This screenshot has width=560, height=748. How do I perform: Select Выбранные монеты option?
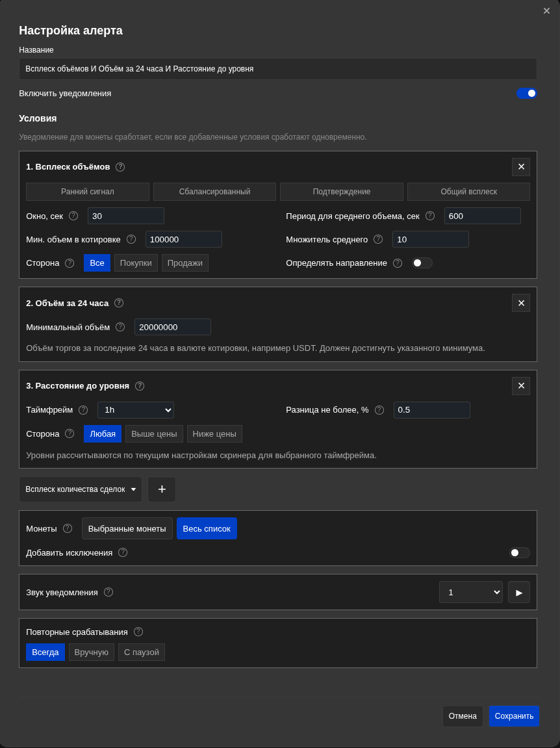coord(127,528)
